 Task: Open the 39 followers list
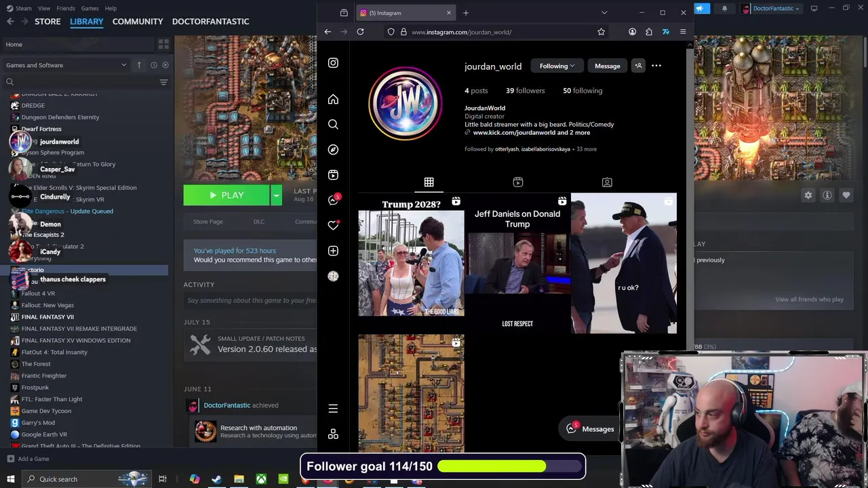(525, 91)
